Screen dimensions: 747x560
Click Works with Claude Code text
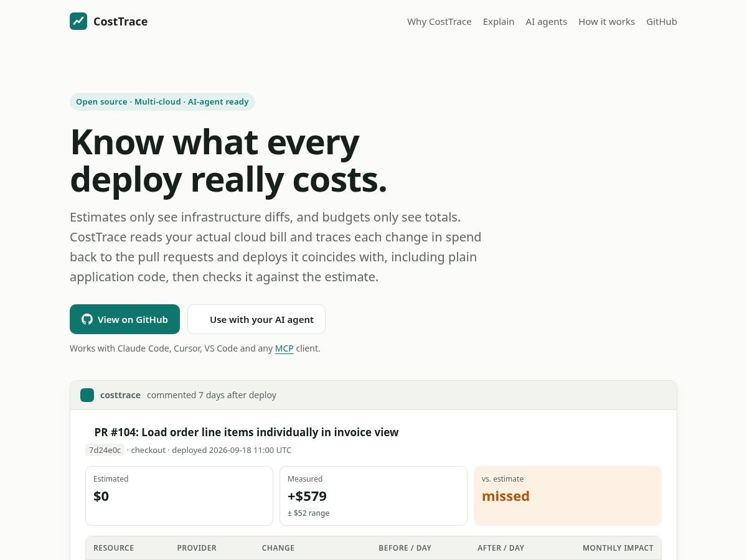[195, 348]
